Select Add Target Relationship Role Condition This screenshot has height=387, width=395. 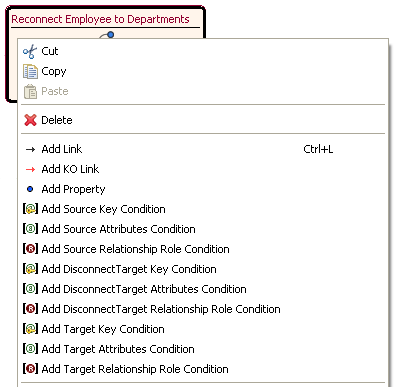point(203,369)
